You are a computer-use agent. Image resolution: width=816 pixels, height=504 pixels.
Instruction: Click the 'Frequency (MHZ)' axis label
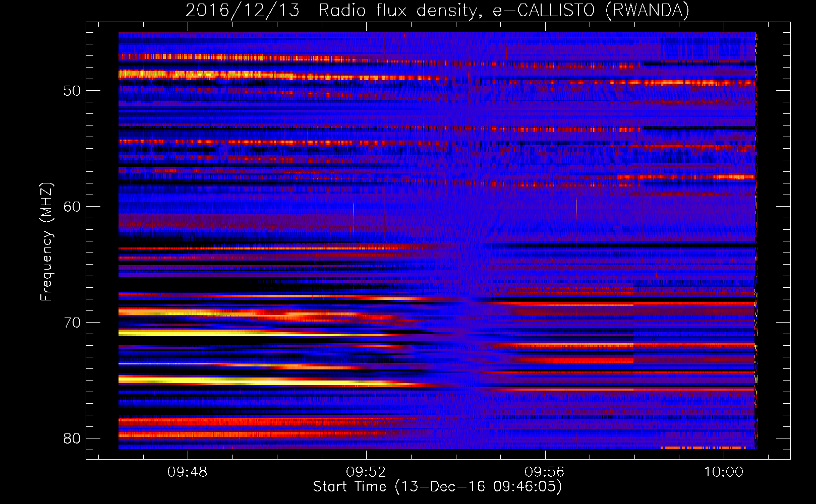pos(46,242)
